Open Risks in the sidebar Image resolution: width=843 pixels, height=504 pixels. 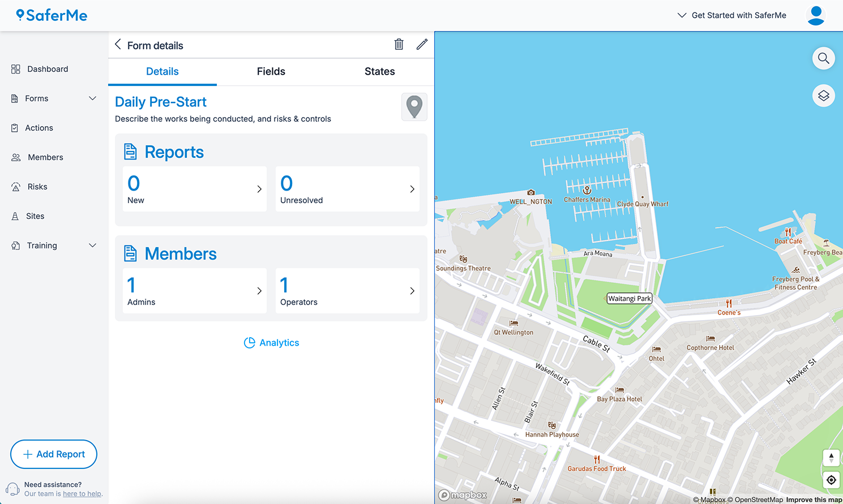(x=37, y=187)
